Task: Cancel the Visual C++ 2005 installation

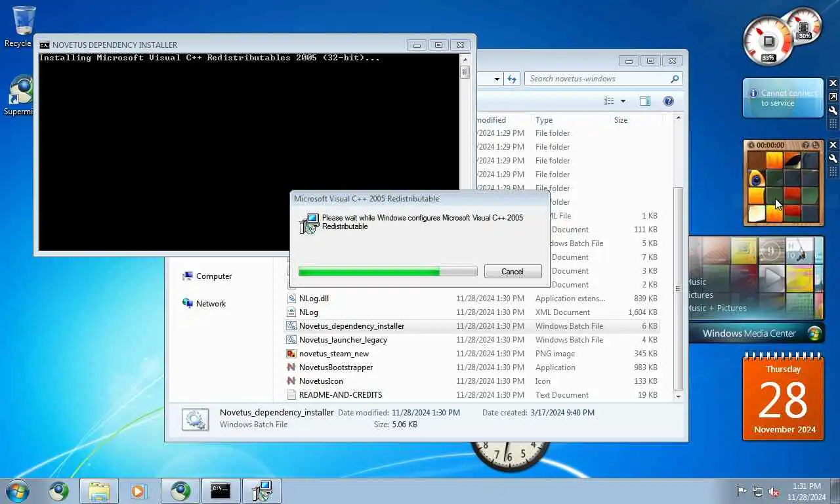Action: click(513, 272)
